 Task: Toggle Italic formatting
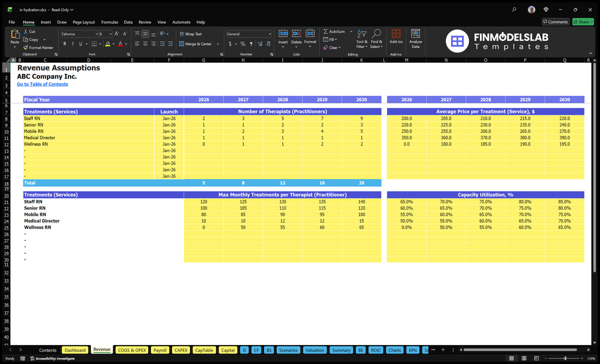(72, 44)
